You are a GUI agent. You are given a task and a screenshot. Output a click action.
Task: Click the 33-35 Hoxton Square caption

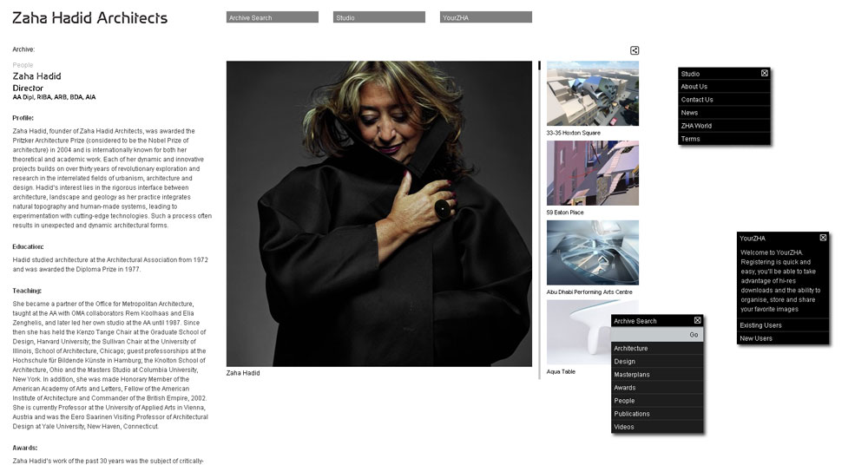tap(573, 133)
